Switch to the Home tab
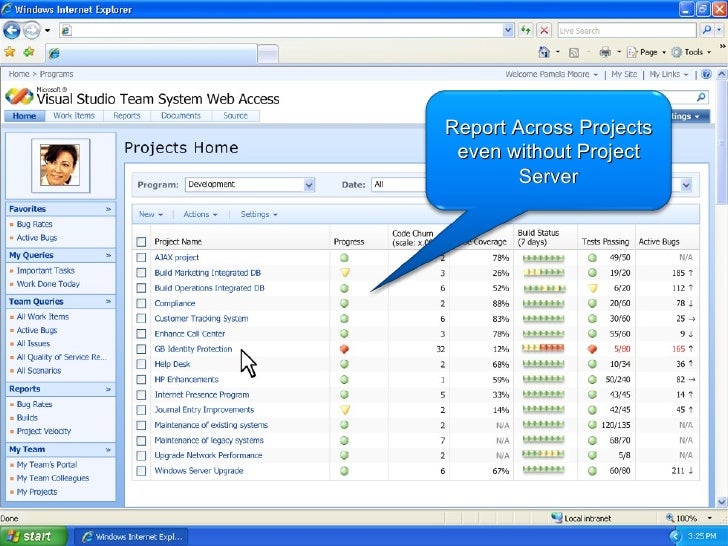728x546 pixels. (25, 116)
